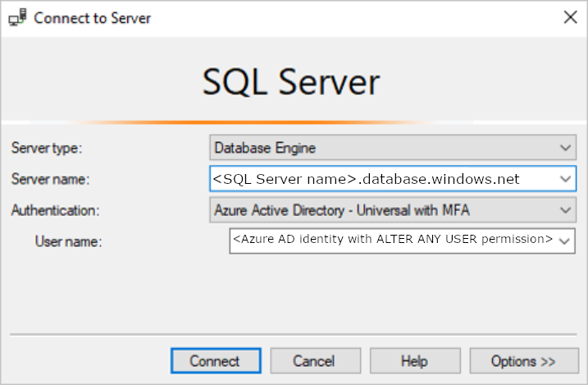Cancel the server connection dialog
This screenshot has width=588, height=385.
(315, 361)
